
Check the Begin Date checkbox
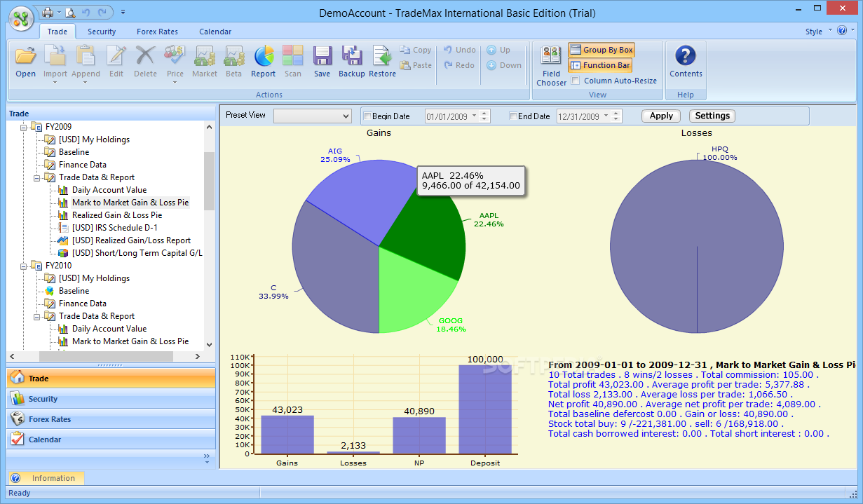(367, 116)
